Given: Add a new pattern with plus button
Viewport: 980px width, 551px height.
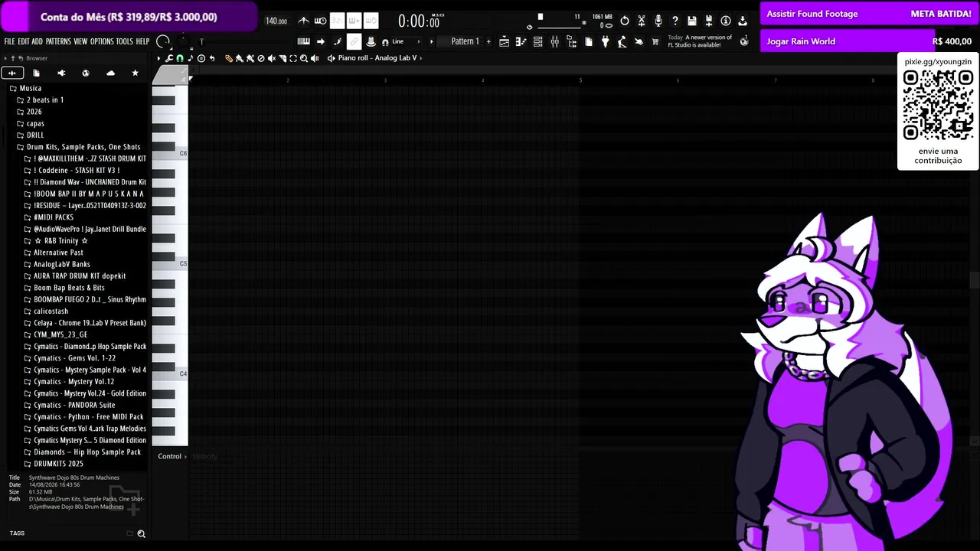Looking at the screenshot, I should pyautogui.click(x=488, y=41).
